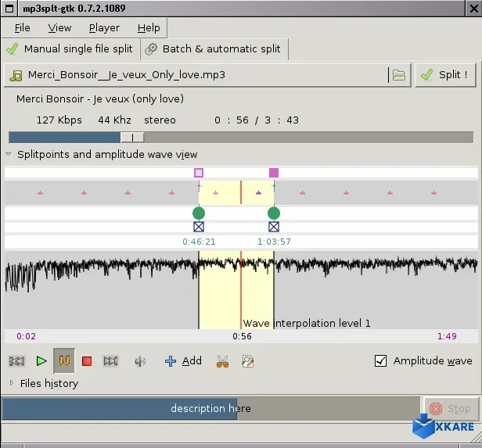
Task: Click the 1:03:57 splitpoint time label
Action: click(x=274, y=242)
